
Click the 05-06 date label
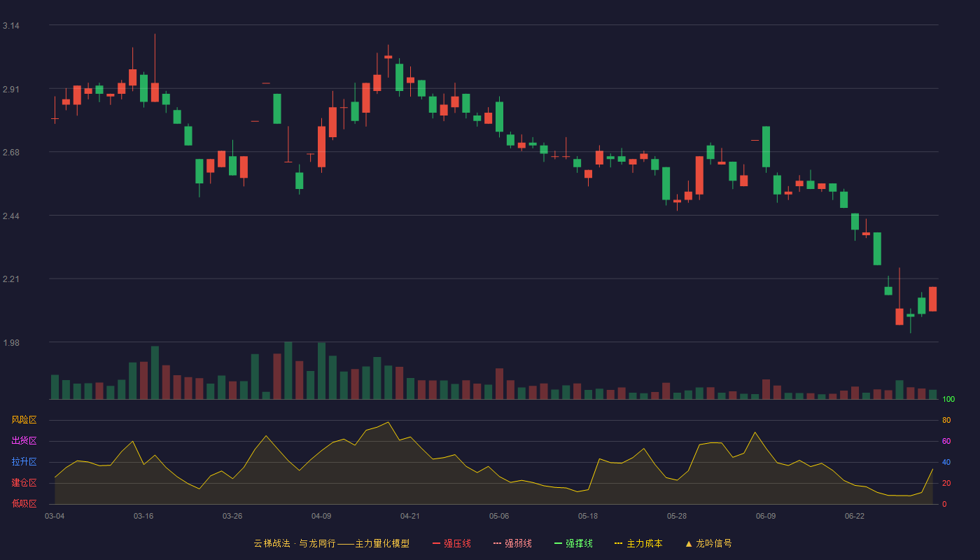point(499,516)
